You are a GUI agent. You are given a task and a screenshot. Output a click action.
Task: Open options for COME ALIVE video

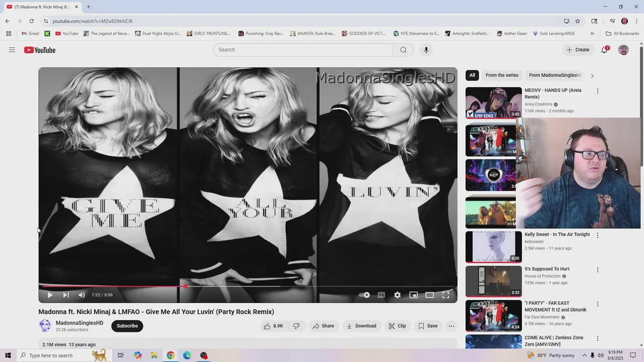coord(598,339)
